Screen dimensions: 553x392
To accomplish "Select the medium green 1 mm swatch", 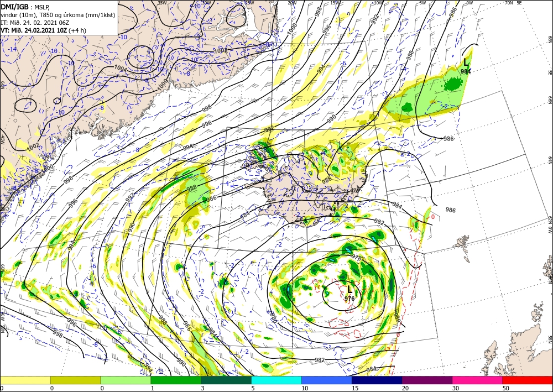I will pos(176,380).
